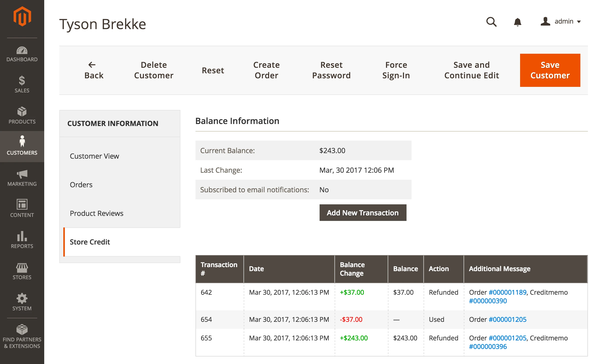Click the Magento logo icon
This screenshot has height=364, width=603.
point(22,17)
